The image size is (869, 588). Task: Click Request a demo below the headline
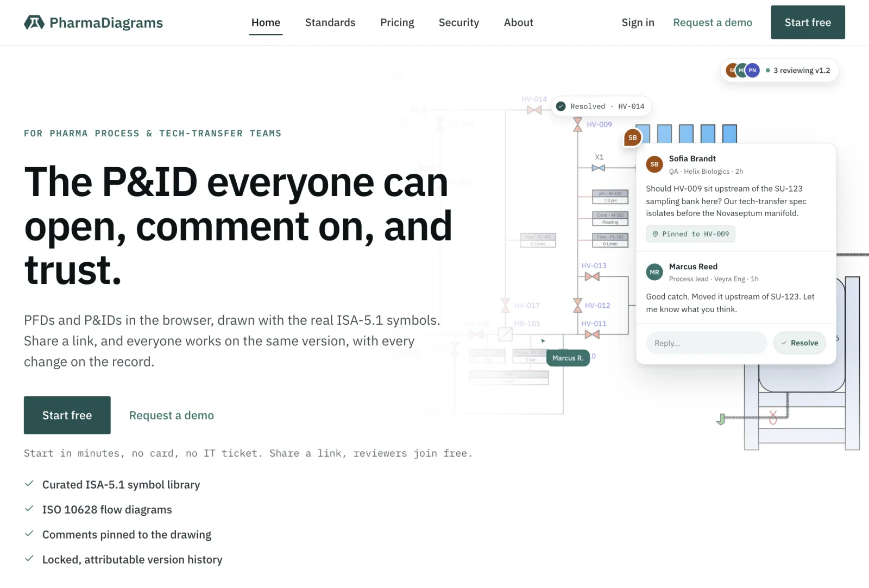click(172, 415)
